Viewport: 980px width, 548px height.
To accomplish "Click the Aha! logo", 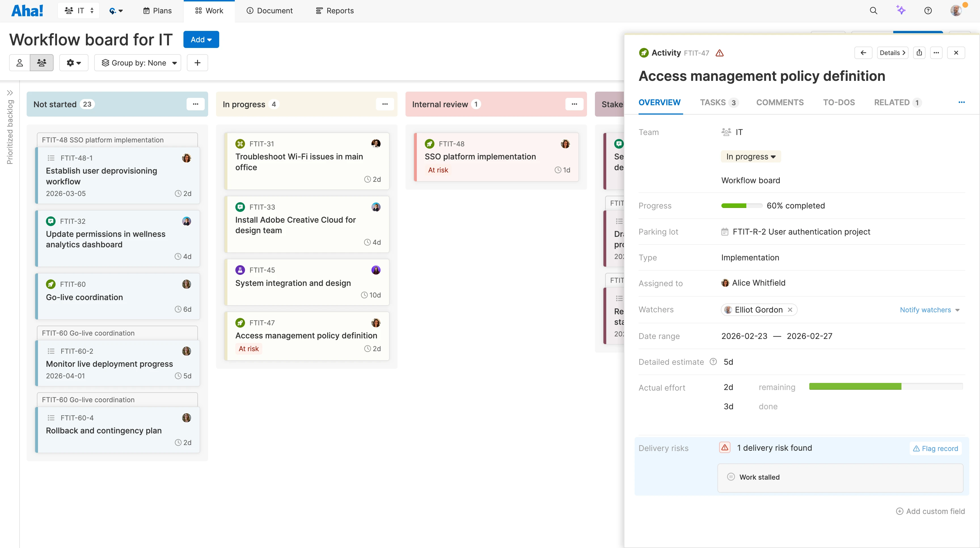I will 27,10.
